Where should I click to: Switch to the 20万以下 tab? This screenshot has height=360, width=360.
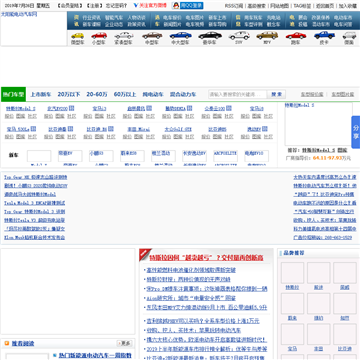[x=69, y=94]
